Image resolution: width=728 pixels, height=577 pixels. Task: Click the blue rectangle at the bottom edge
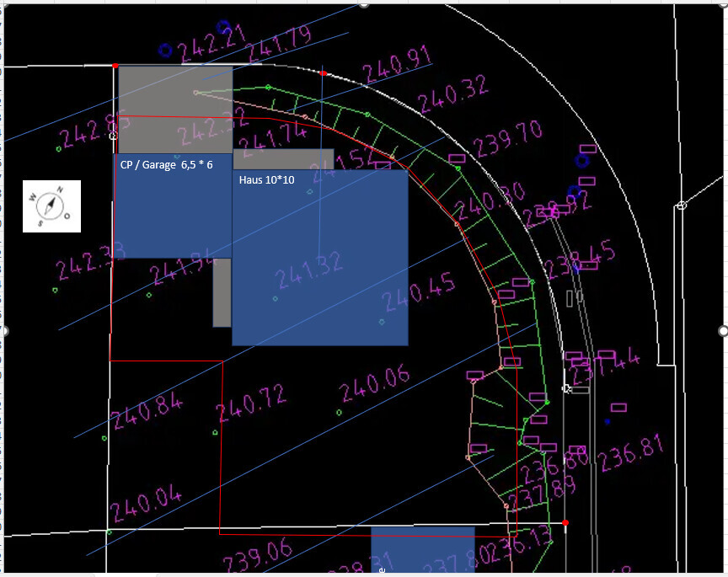422,550
